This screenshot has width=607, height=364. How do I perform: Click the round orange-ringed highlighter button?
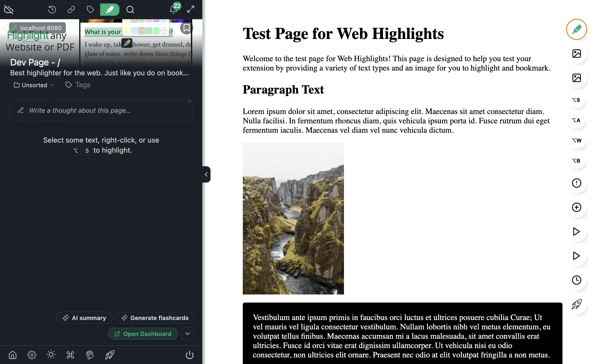click(x=576, y=29)
